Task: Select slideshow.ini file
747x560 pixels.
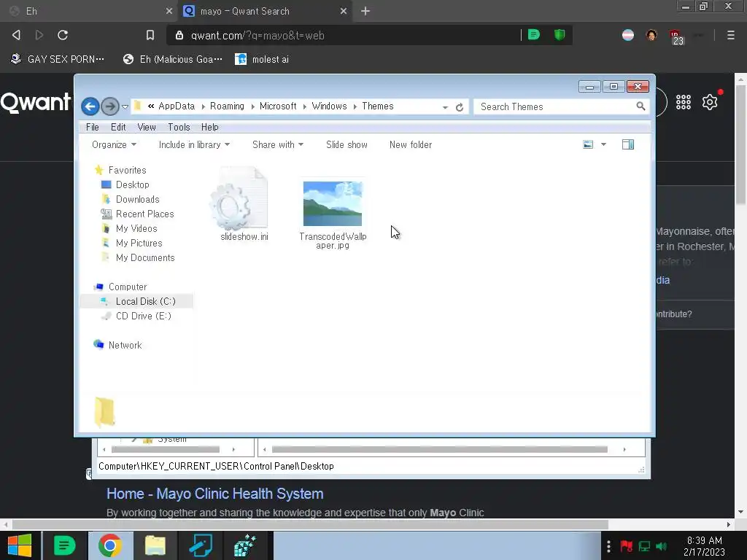Action: tap(244, 204)
